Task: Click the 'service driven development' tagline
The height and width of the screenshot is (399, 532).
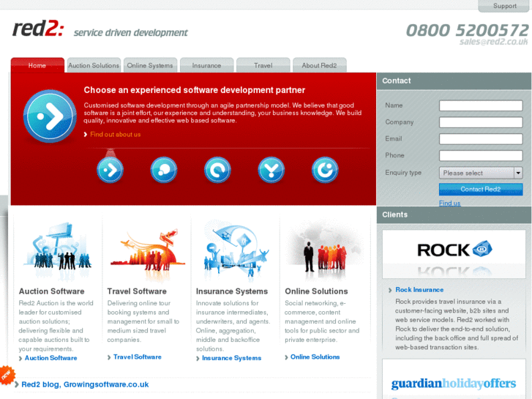Action: (131, 33)
